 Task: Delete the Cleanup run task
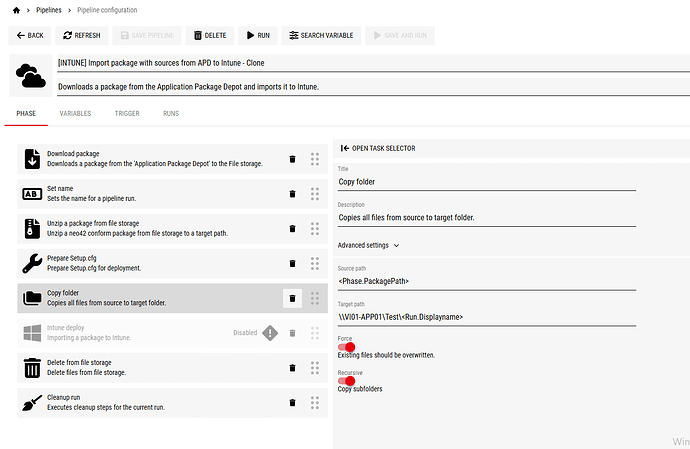(x=292, y=402)
